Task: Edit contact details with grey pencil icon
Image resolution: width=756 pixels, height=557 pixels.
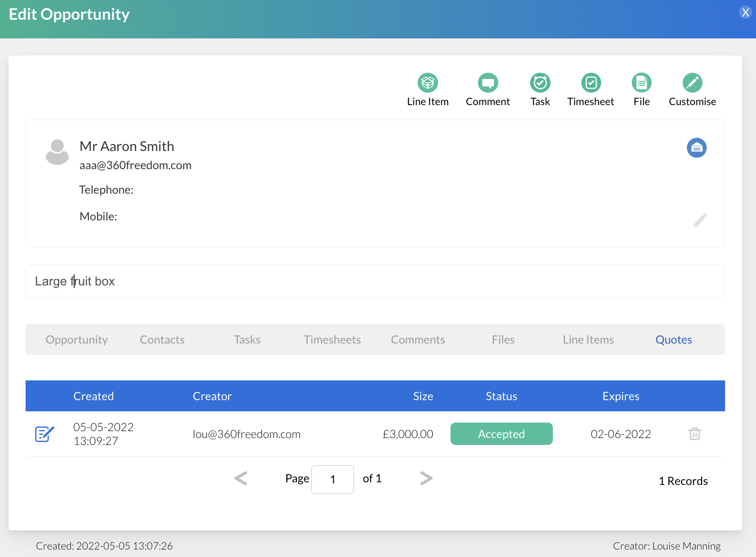Action: pos(700,220)
